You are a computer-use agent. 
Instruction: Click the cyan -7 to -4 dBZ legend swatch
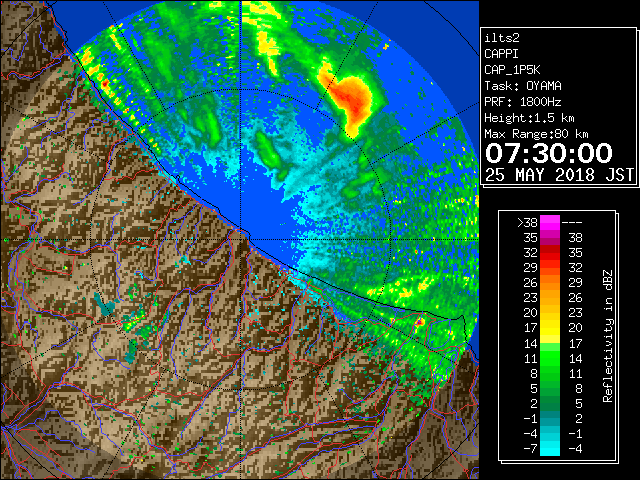[x=549, y=448]
